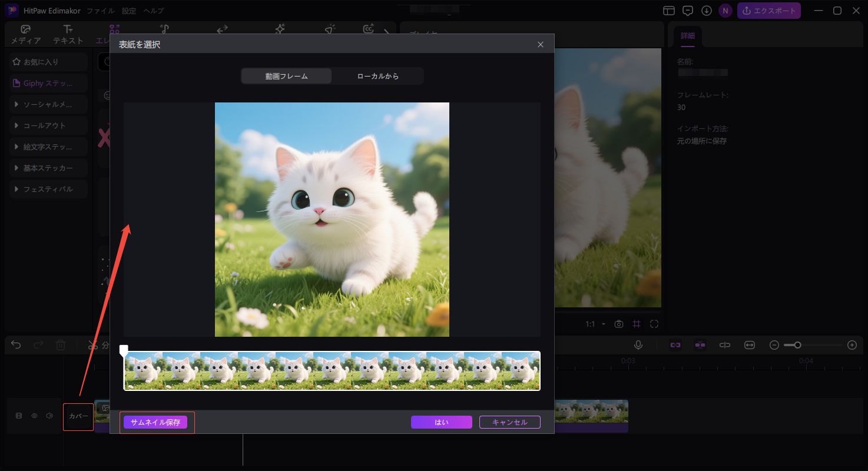The height and width of the screenshot is (471, 868).
Task: Click the delete trash icon
Action: (61, 345)
